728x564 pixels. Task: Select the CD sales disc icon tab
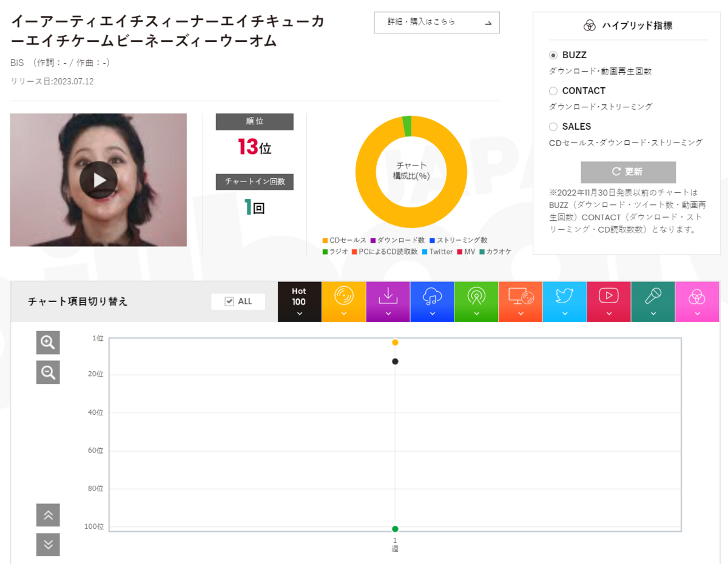344,301
